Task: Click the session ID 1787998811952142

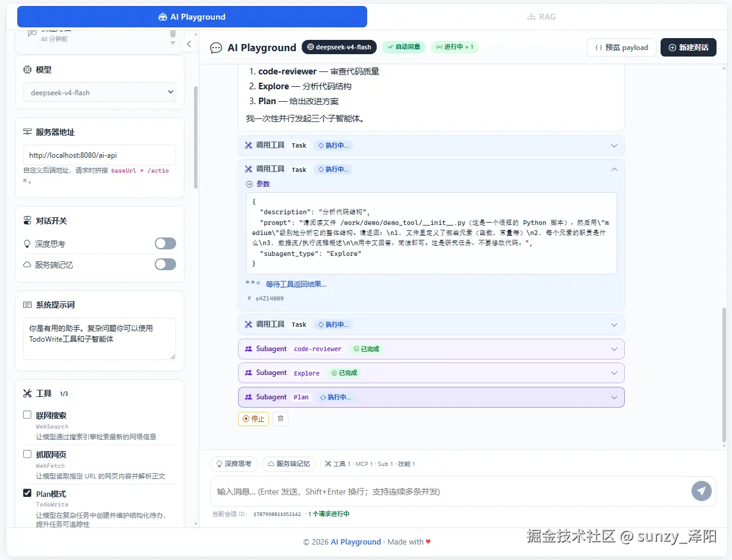Action: (x=277, y=514)
